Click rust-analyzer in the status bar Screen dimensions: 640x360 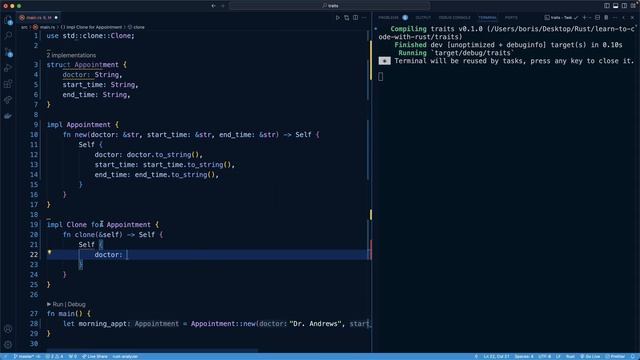pyautogui.click(x=125, y=356)
